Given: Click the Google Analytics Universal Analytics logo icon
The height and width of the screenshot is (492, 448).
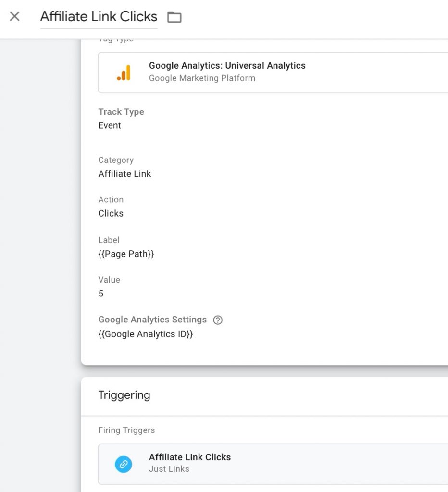Looking at the screenshot, I should 123,72.
